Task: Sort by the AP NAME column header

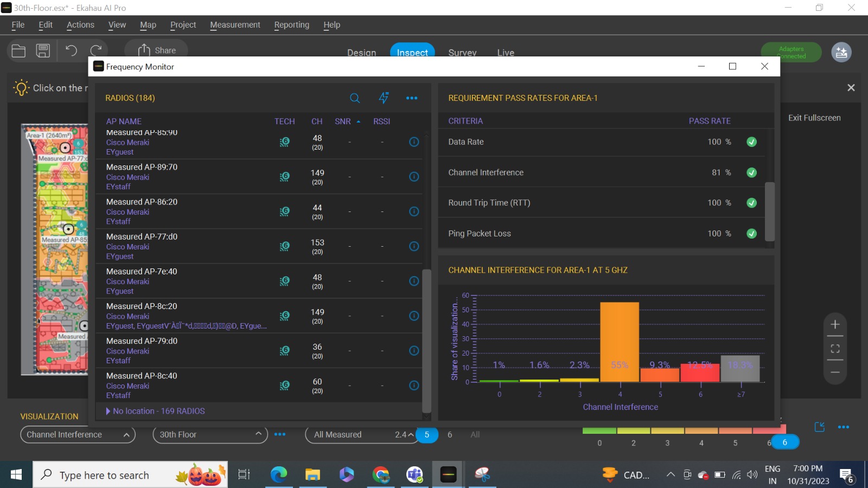Action: pyautogui.click(x=124, y=121)
